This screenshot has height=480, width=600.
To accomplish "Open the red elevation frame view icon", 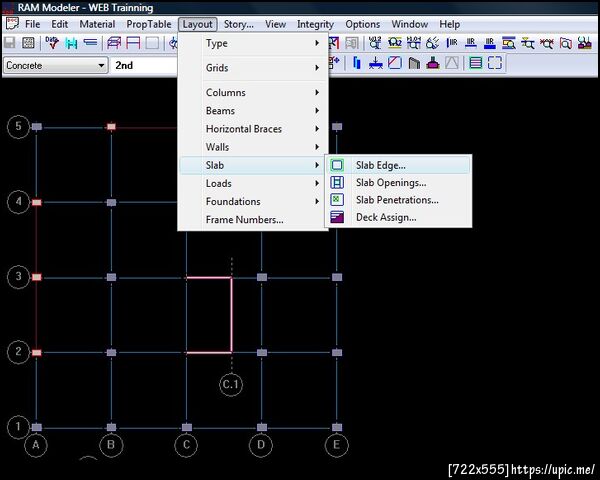I will point(133,43).
